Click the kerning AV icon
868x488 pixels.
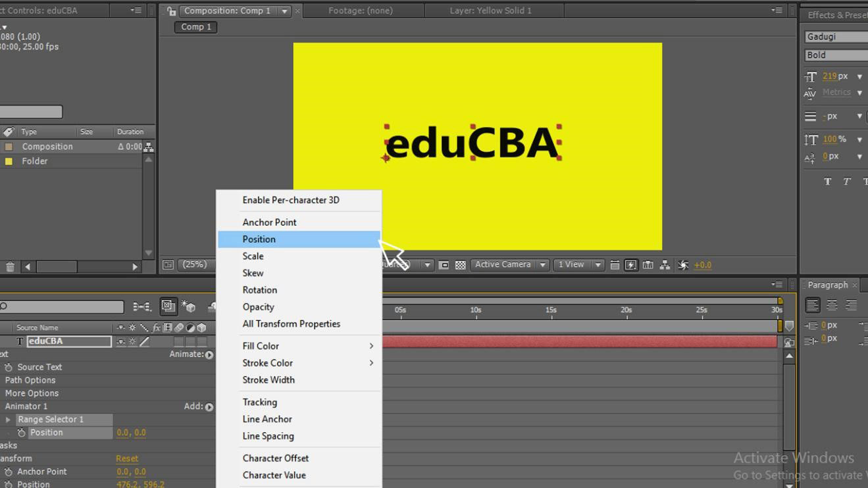tap(810, 93)
